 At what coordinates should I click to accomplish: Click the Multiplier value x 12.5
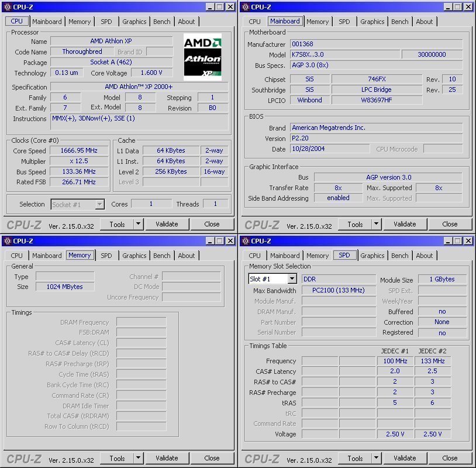point(79,161)
